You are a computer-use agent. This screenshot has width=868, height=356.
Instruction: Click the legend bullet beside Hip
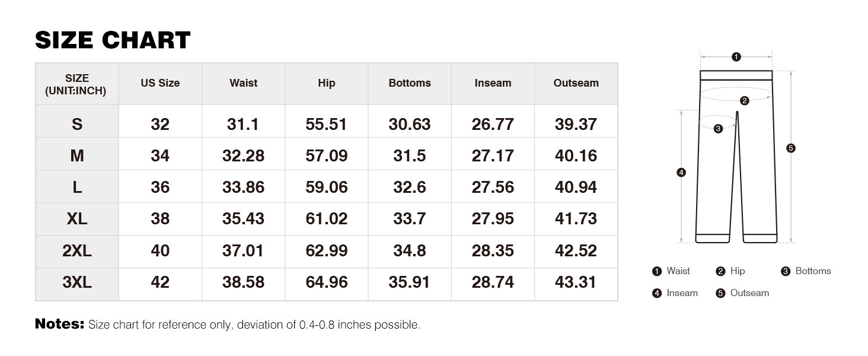tap(720, 272)
